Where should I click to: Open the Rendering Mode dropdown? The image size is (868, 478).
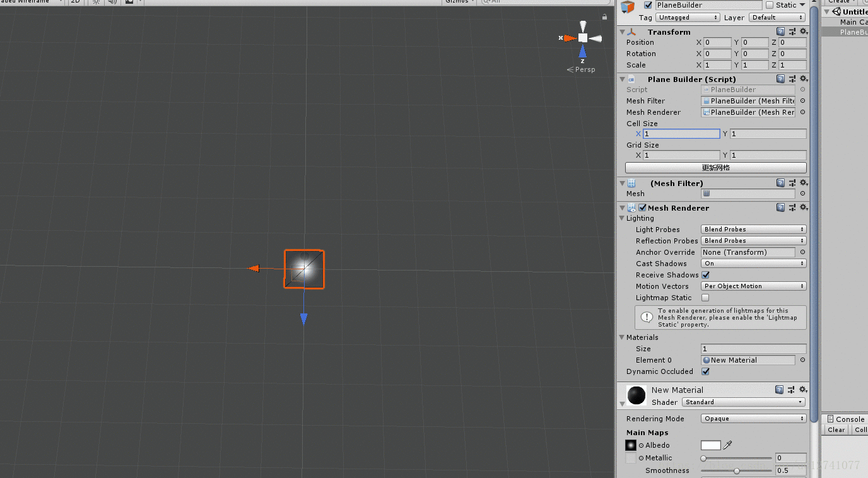[x=753, y=419]
